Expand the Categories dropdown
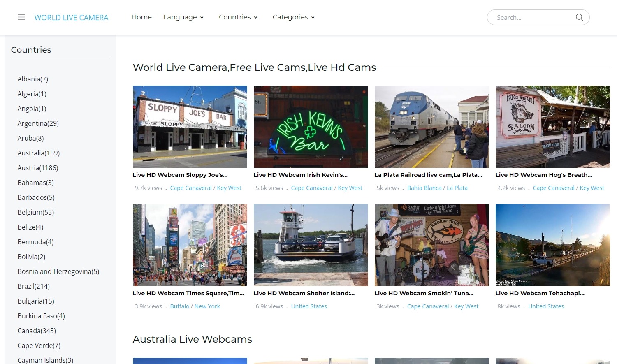 coord(294,17)
